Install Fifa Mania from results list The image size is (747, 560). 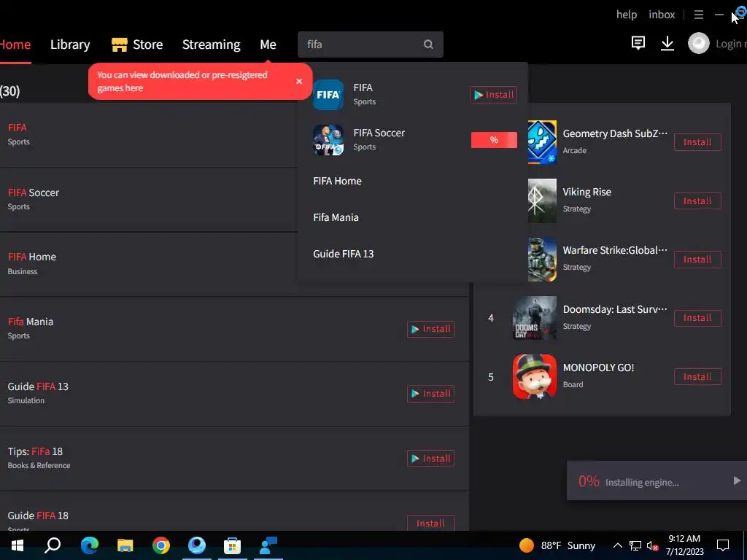pyautogui.click(x=430, y=329)
